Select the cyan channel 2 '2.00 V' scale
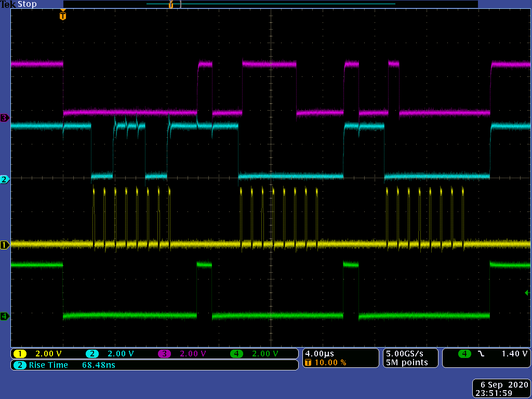The image size is (532, 399). coord(121,354)
